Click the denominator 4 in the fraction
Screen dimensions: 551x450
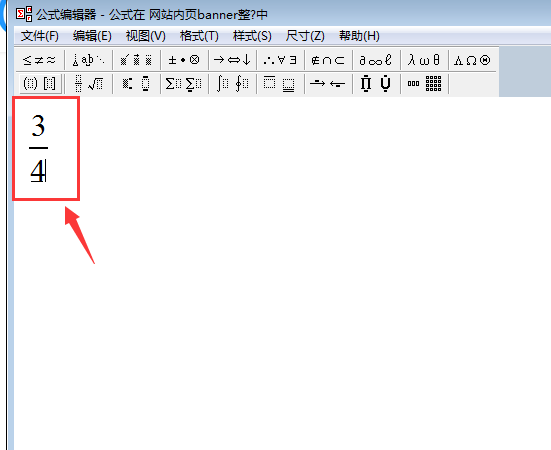click(x=38, y=171)
